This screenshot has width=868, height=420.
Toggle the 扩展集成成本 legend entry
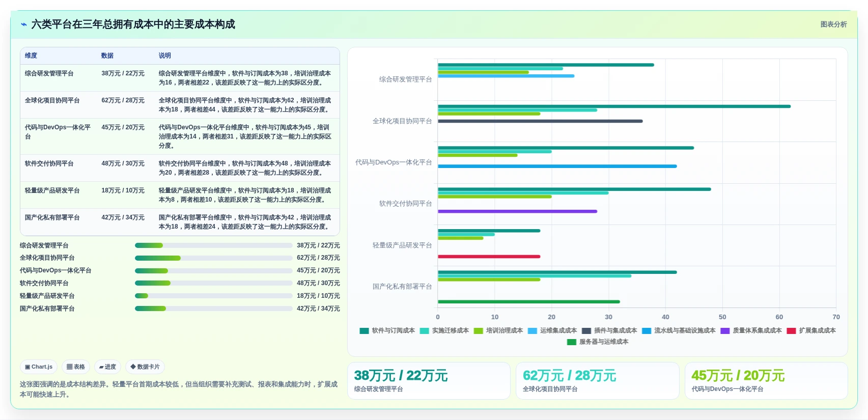click(811, 331)
